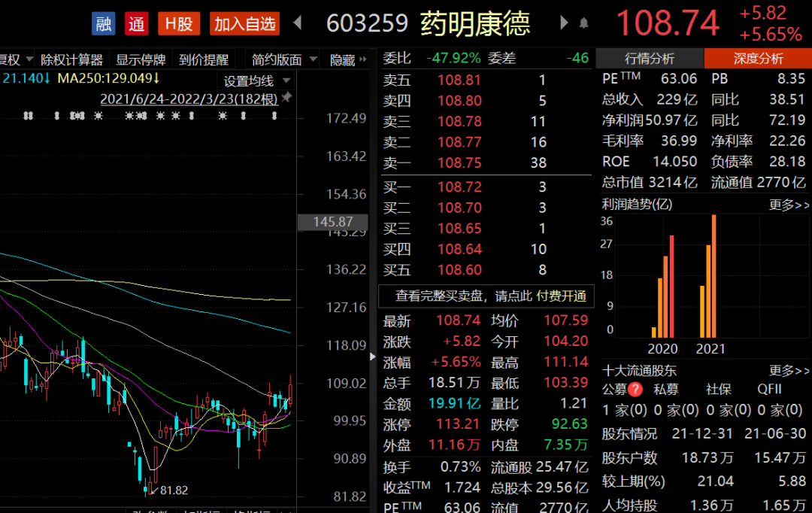Select the 公募 shareholder category
The height and width of the screenshot is (513, 812).
pos(614,389)
